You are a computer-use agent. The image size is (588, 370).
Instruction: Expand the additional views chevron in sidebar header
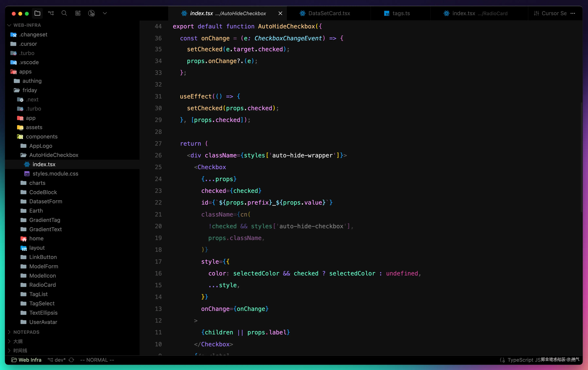click(x=105, y=13)
